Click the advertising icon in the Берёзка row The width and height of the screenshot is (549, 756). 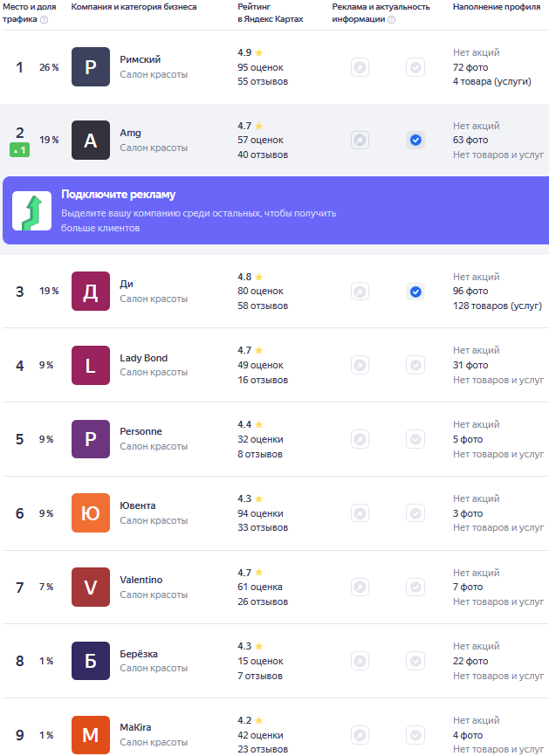point(360,661)
